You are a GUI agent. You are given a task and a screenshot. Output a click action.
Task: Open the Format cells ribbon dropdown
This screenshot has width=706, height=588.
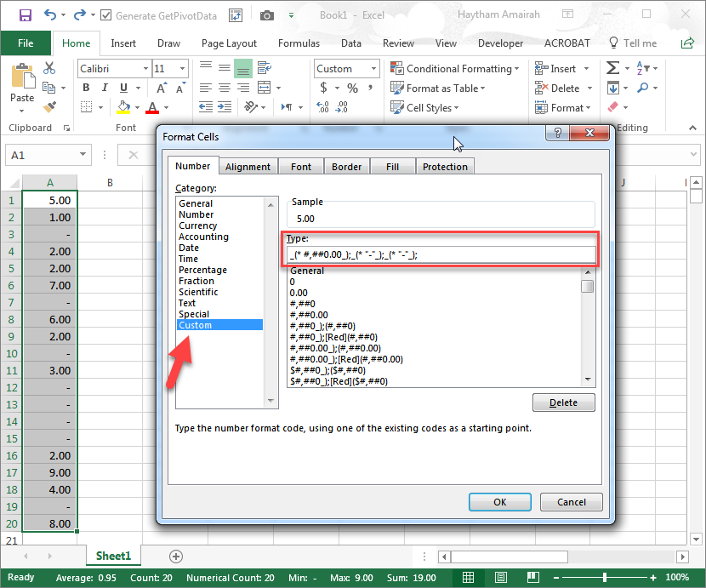(563, 108)
